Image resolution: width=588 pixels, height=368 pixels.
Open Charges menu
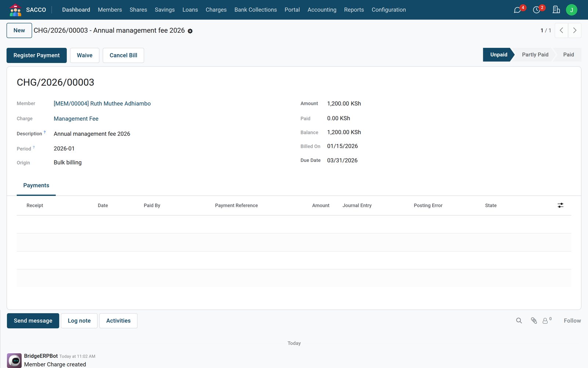216,10
